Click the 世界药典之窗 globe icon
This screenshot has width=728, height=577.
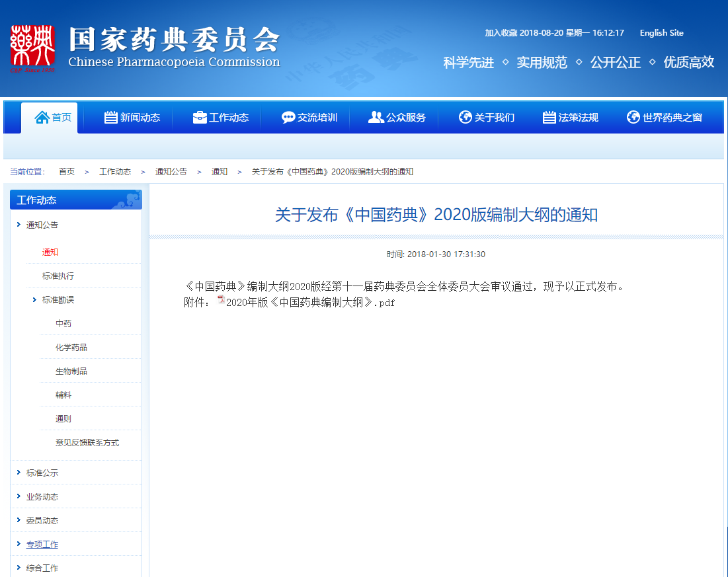[633, 118]
